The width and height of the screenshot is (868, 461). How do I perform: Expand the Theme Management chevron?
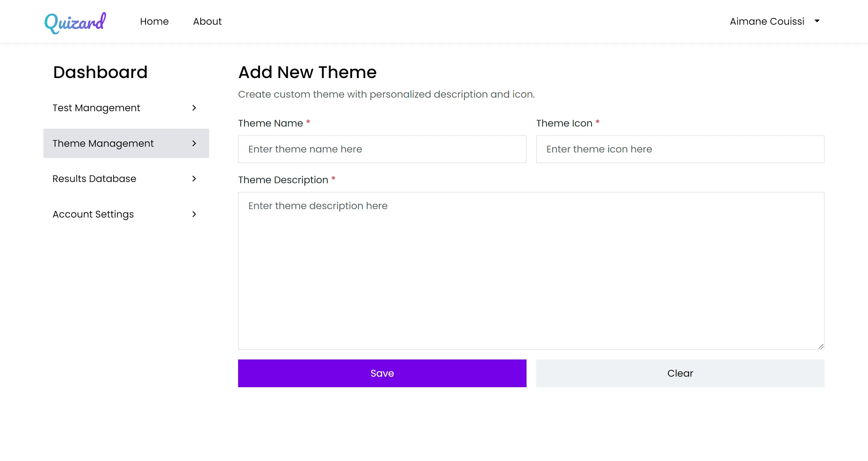(x=194, y=143)
